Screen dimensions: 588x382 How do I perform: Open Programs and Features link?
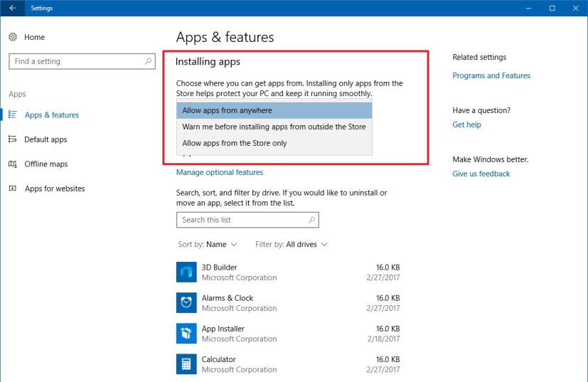click(x=491, y=75)
